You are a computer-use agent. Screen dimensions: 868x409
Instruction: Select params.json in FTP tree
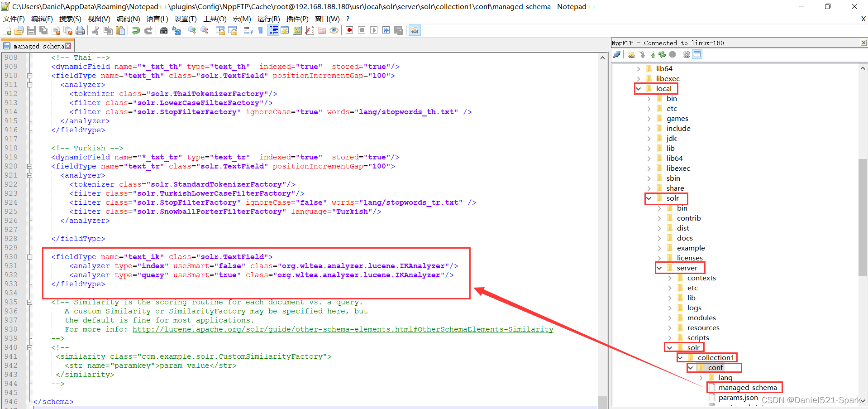pos(738,398)
